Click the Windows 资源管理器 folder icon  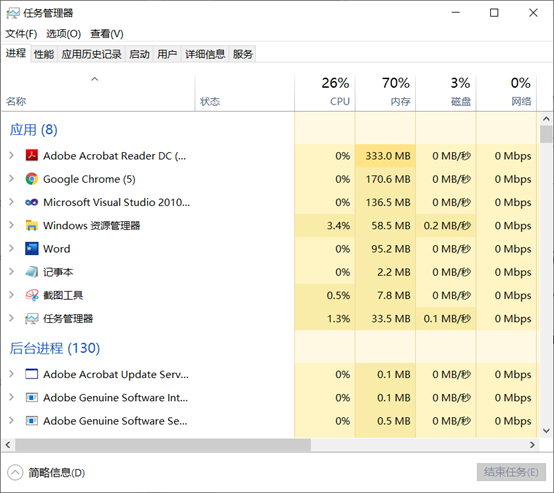pos(32,225)
